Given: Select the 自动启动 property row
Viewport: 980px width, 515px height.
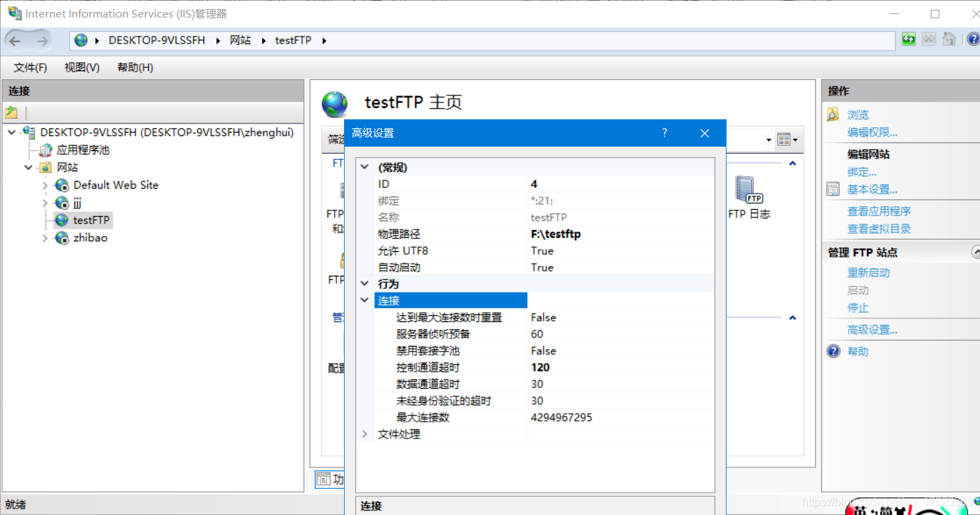Looking at the screenshot, I should pyautogui.click(x=544, y=267).
